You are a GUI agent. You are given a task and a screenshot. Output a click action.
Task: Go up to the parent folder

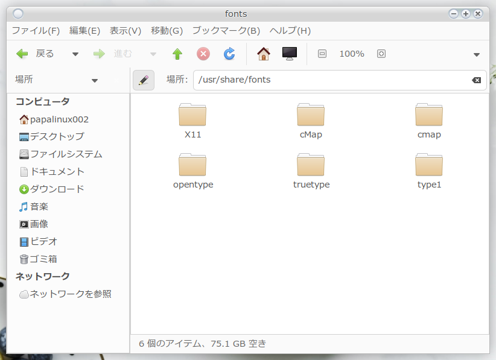177,54
